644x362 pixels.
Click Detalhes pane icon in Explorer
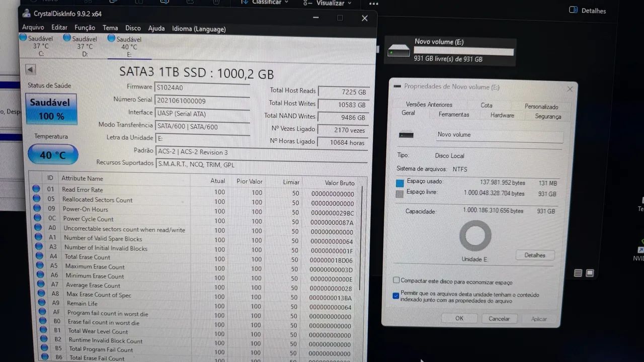[x=573, y=10]
